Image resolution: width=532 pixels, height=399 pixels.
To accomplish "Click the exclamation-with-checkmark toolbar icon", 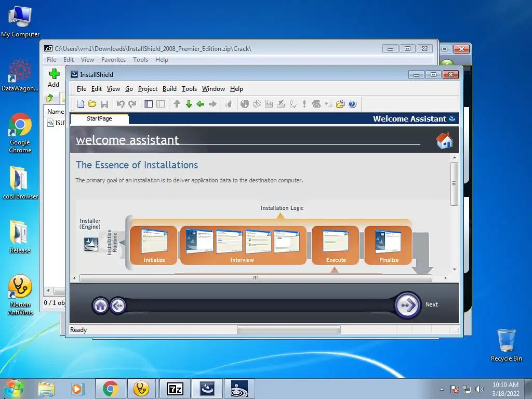I will point(293,104).
